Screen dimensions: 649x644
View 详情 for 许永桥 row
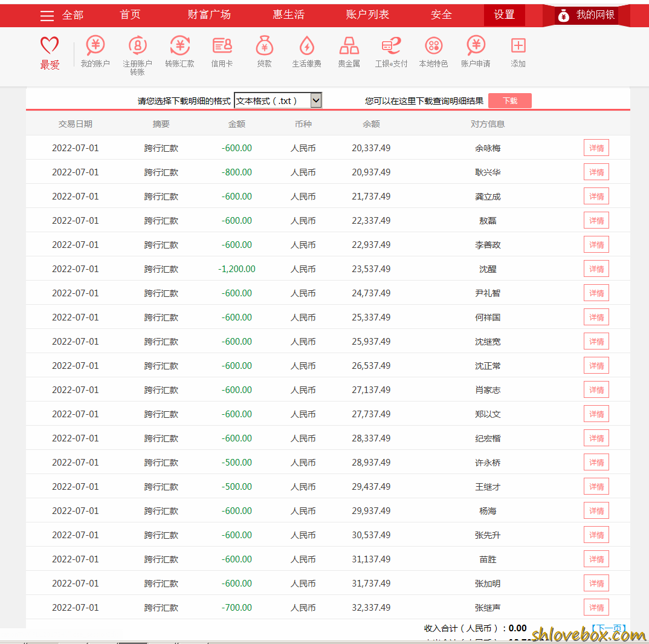(596, 462)
